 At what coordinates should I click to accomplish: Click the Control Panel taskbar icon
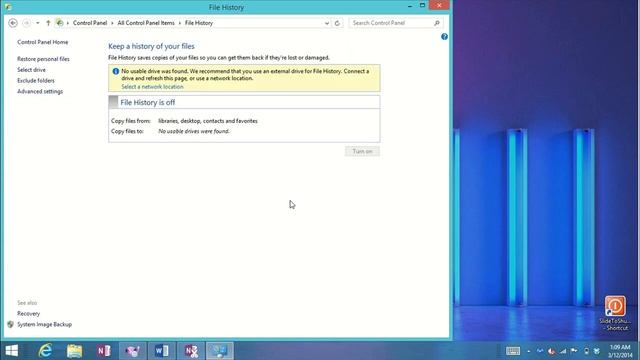(x=220, y=351)
